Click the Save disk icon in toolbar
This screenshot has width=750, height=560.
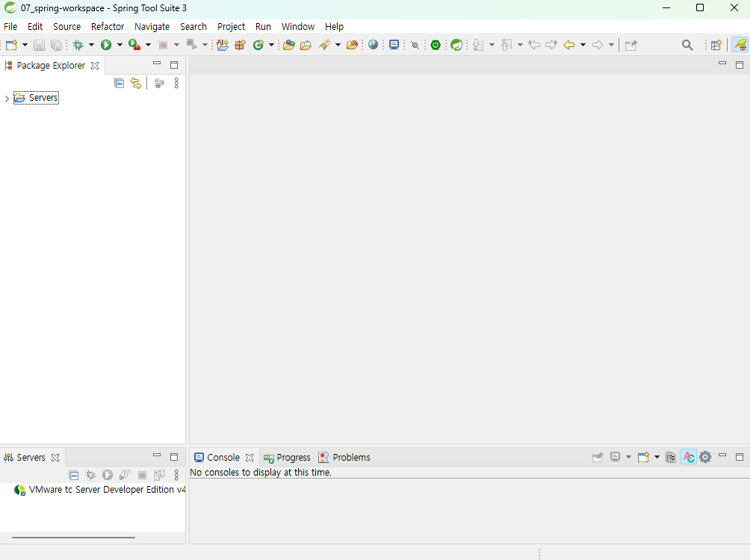(x=40, y=45)
